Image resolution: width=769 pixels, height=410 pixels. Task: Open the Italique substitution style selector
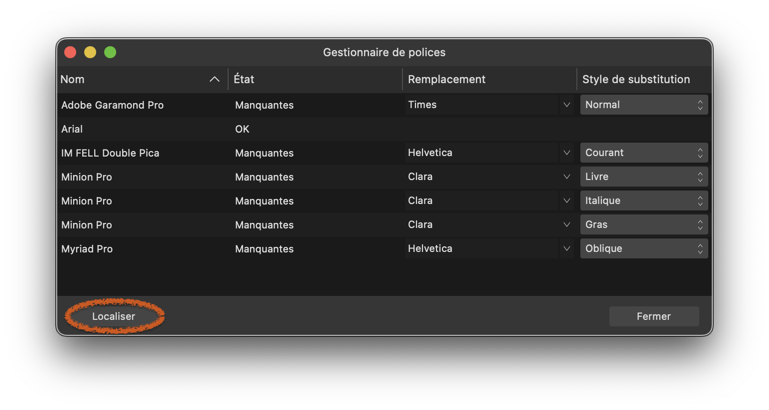pyautogui.click(x=644, y=201)
